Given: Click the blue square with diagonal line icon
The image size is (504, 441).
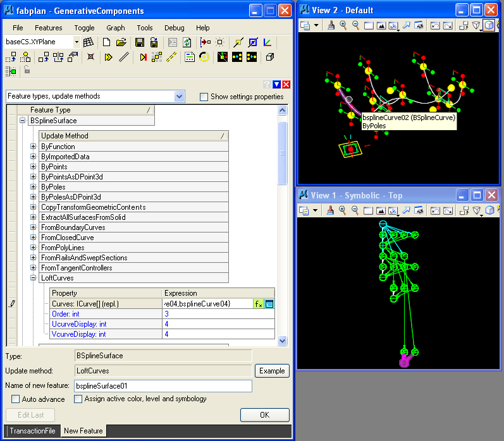Looking at the screenshot, I should pyautogui.click(x=253, y=42).
